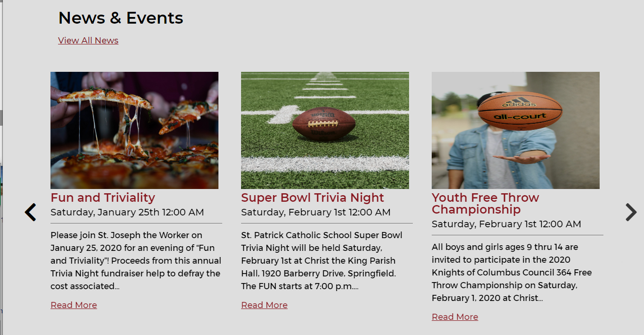Click the divider line below the January 25th date
The image size is (644, 335).
(136, 223)
